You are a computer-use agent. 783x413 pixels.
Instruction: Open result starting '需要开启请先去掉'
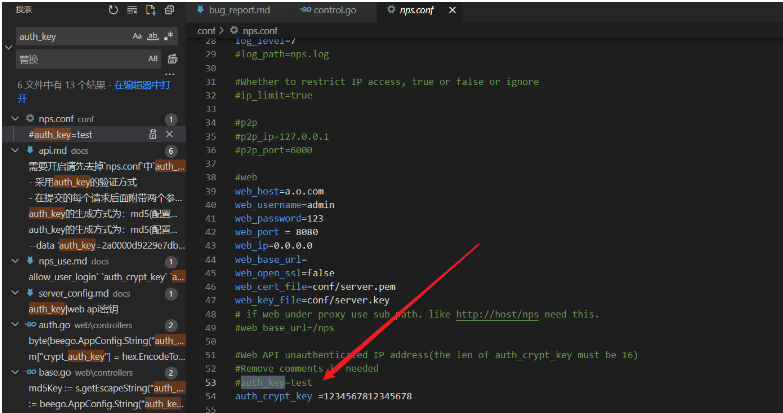(107, 166)
